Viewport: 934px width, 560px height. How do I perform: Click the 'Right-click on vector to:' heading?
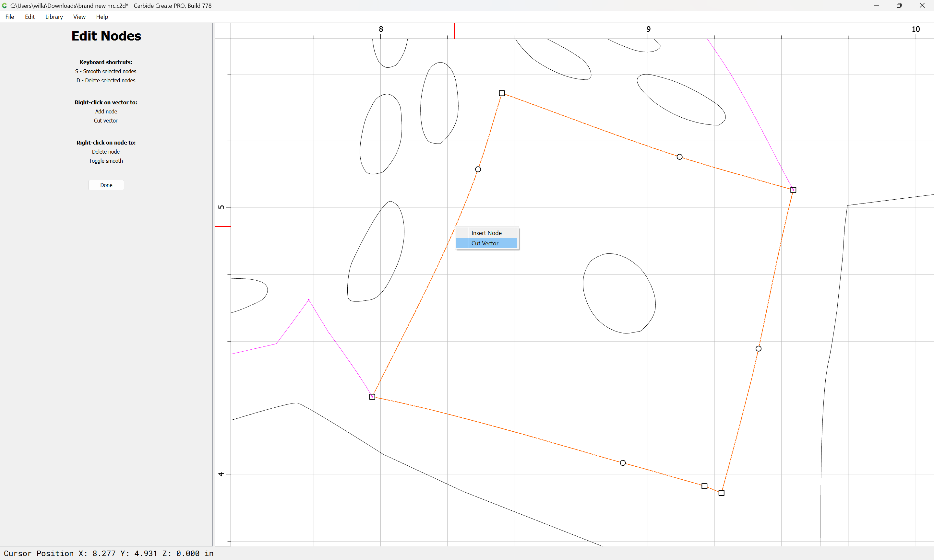pos(106,102)
